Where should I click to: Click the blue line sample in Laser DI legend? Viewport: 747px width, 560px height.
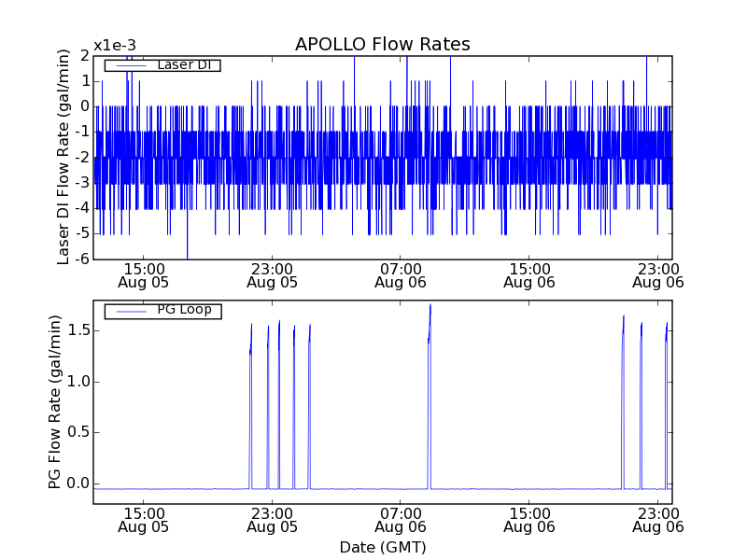[x=126, y=64]
